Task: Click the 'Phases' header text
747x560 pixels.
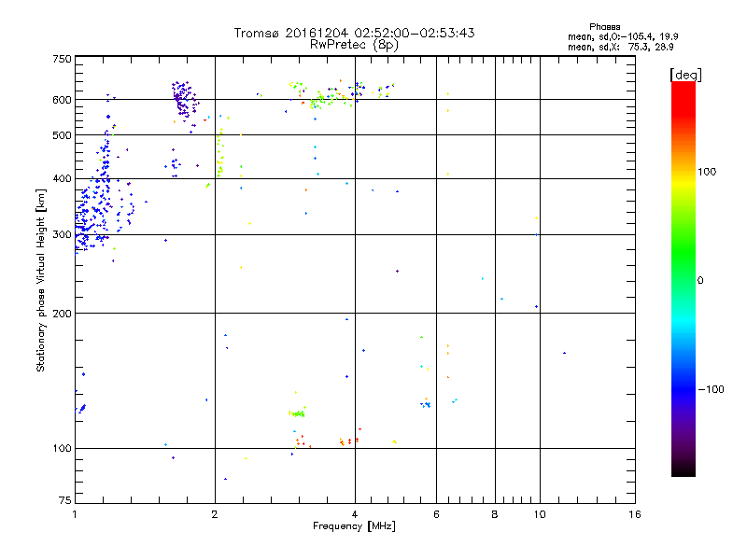Action: tap(604, 27)
